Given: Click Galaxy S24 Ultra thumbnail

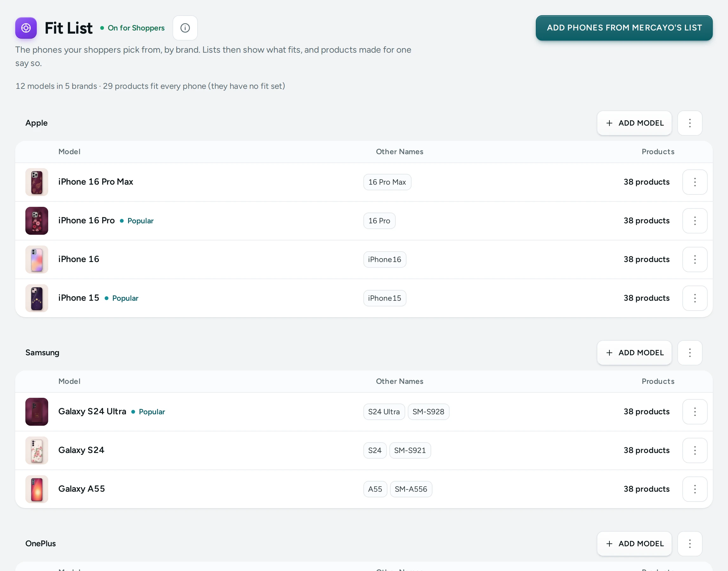Looking at the screenshot, I should point(37,412).
